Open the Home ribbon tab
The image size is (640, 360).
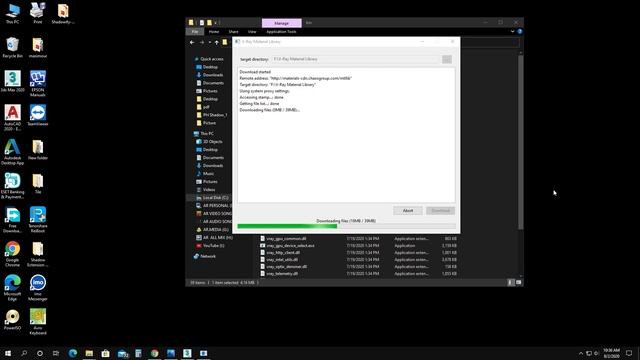[214, 31]
